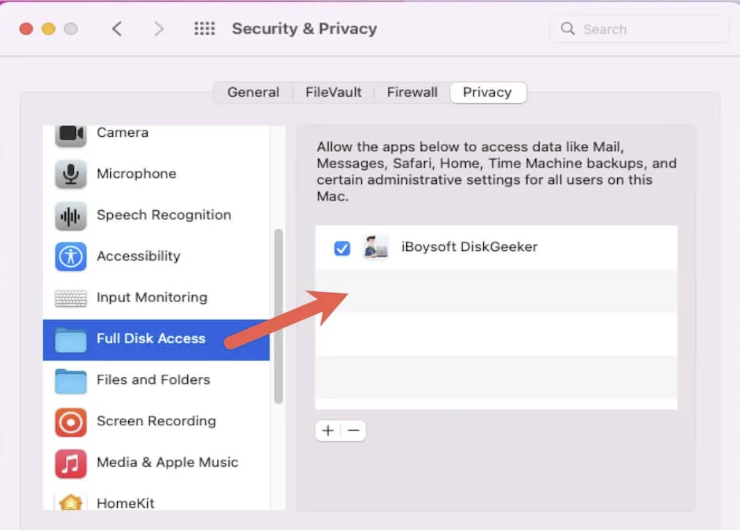
Task: Click the iBoysoft DiskGeeker app icon
Action: tap(376, 247)
